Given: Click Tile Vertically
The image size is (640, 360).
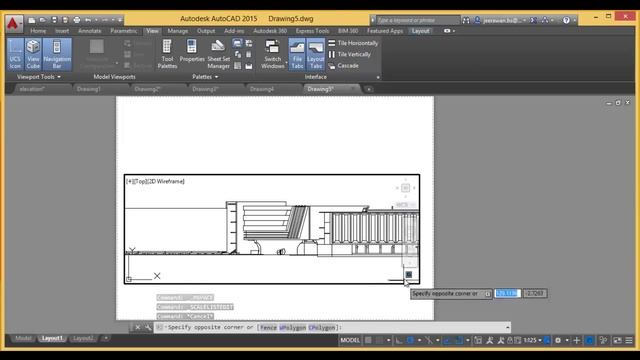Looking at the screenshot, I should 349,54.
